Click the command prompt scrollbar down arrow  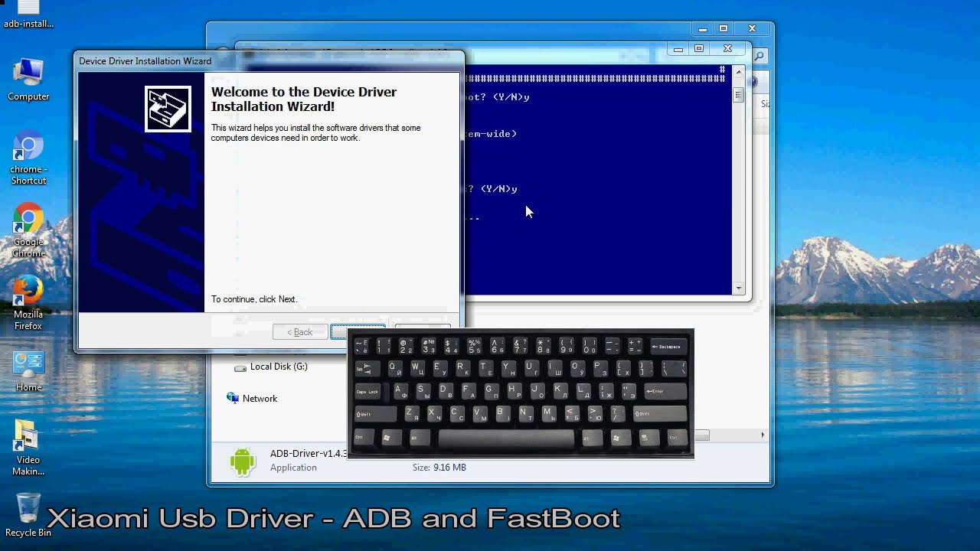coord(738,289)
